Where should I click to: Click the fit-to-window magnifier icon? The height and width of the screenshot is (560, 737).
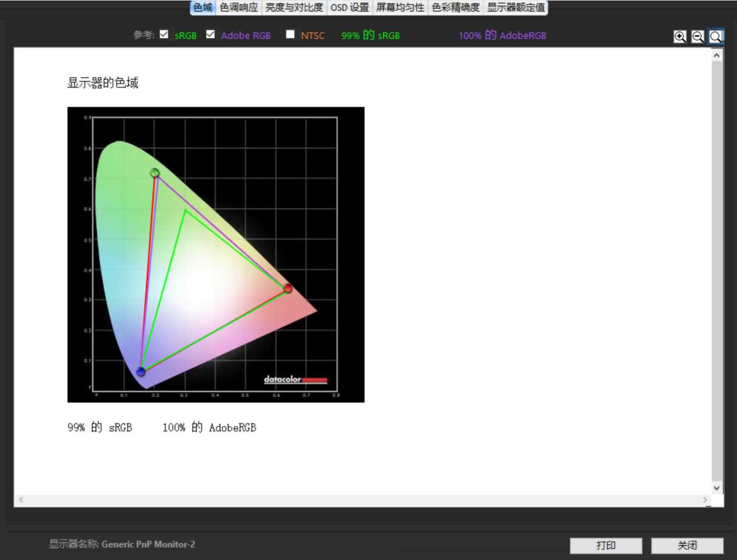pyautogui.click(x=716, y=37)
